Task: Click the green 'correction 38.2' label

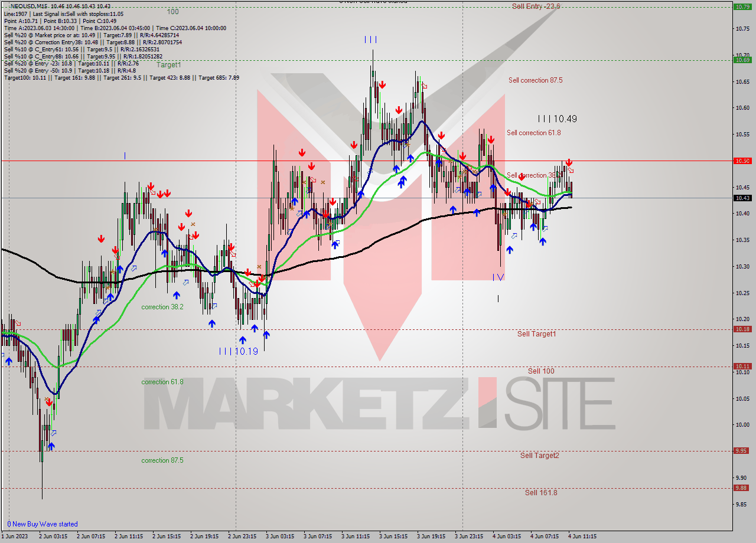Action: pos(162,308)
